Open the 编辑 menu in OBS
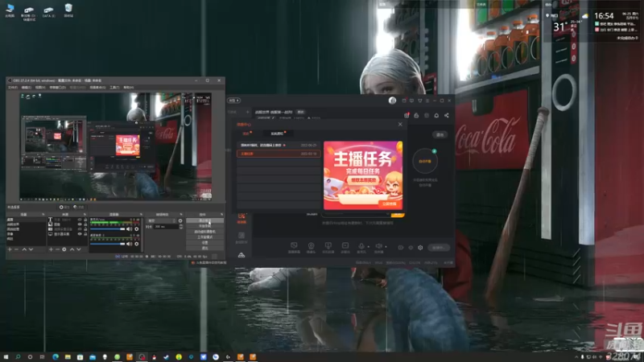The width and height of the screenshot is (644, 362). coord(27,88)
